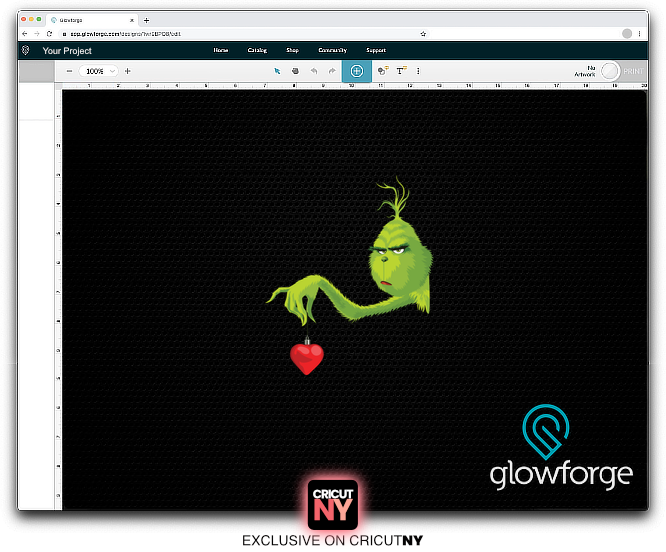Select the text tool
The height and width of the screenshot is (552, 666).
click(401, 71)
